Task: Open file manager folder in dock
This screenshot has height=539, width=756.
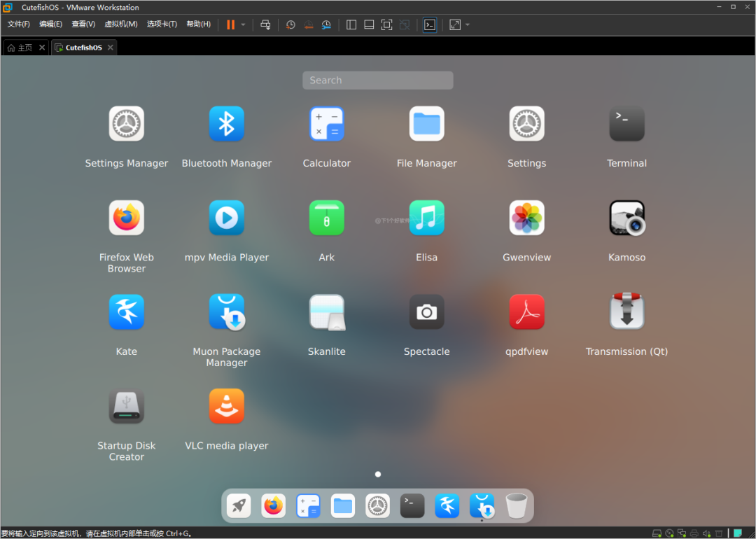Action: click(x=343, y=505)
